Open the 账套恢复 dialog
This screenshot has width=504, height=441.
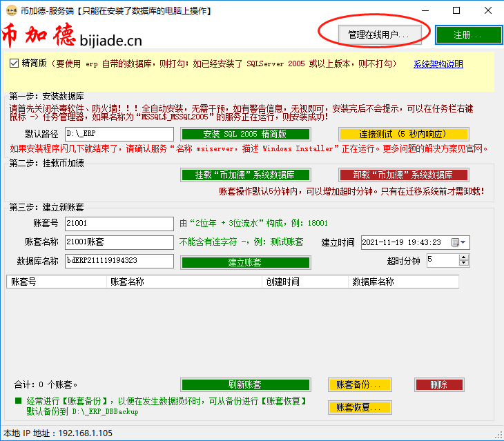pos(359,407)
